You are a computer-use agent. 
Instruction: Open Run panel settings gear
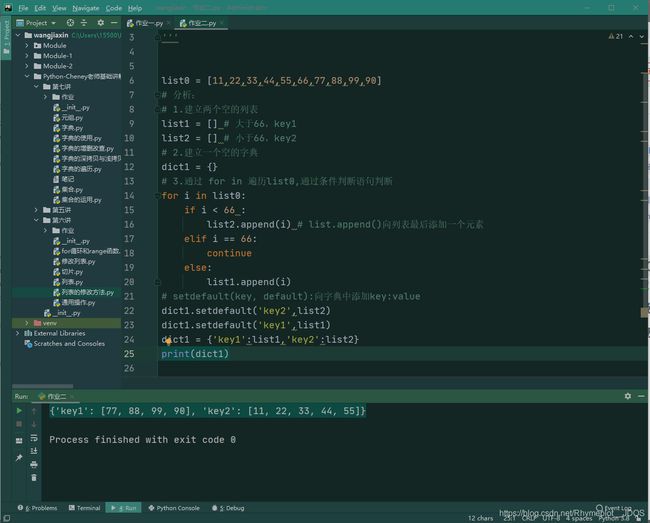click(628, 396)
